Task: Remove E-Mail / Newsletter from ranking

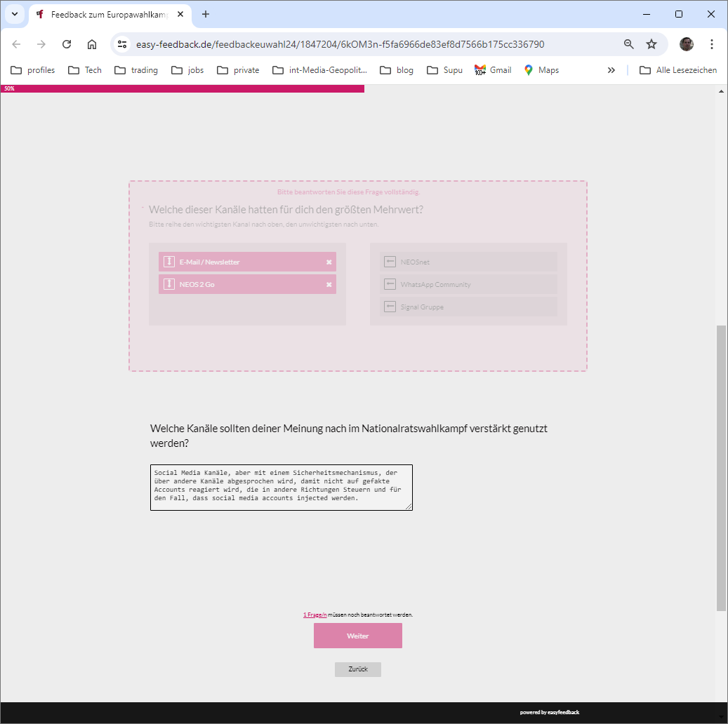Action: point(329,262)
